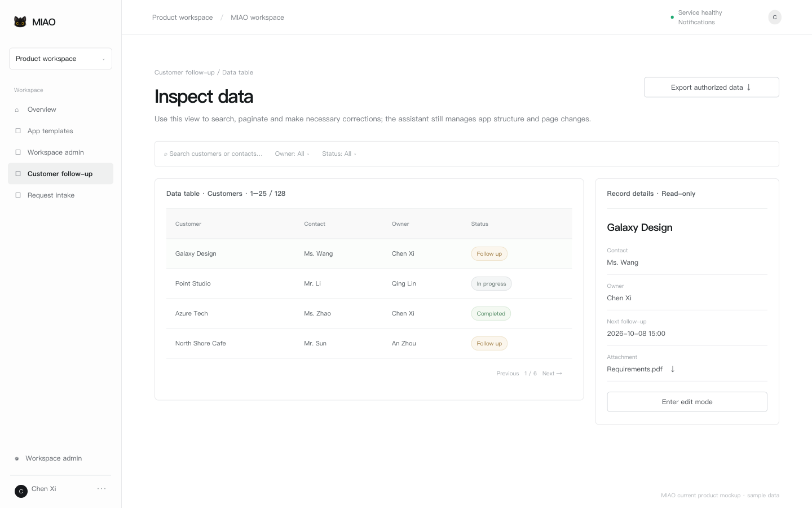Click the icon beside Customer follow-up
The height and width of the screenshot is (508, 812).
click(18, 174)
